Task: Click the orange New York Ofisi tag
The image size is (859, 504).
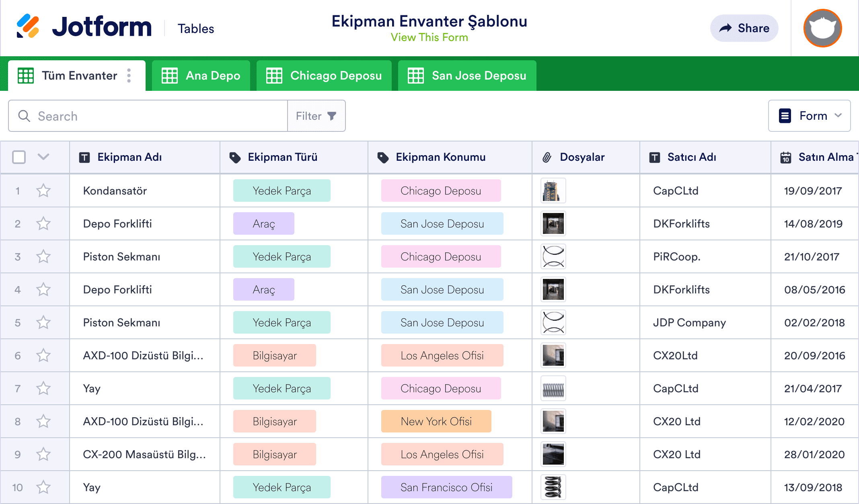Action: [x=436, y=421]
